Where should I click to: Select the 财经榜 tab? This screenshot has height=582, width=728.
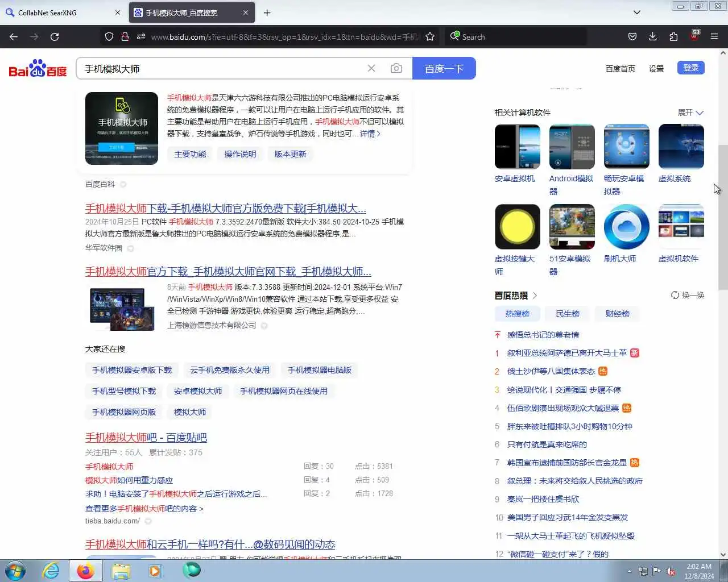(x=618, y=314)
